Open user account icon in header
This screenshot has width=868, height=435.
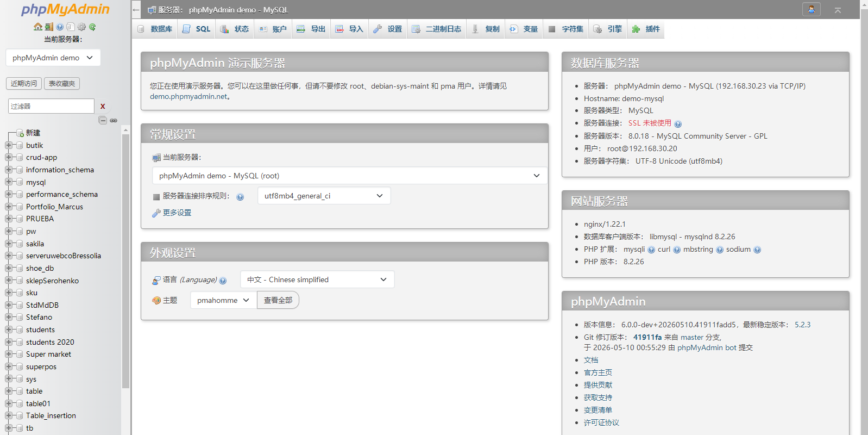(812, 9)
